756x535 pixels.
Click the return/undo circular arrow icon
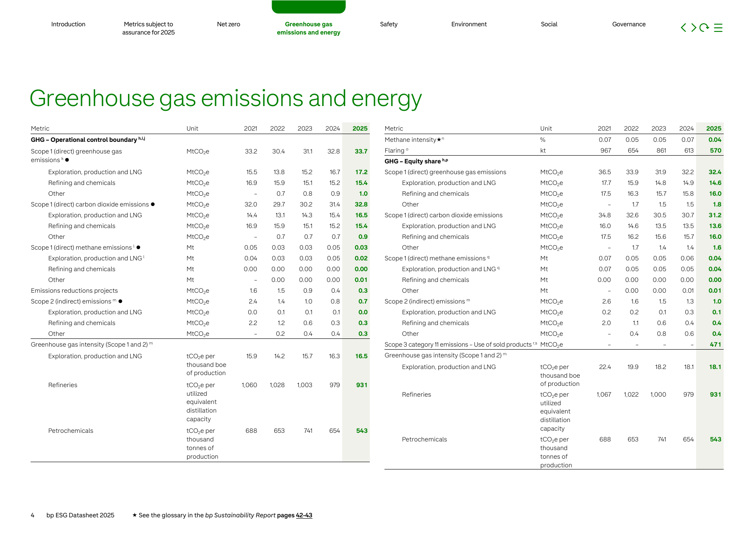[704, 28]
